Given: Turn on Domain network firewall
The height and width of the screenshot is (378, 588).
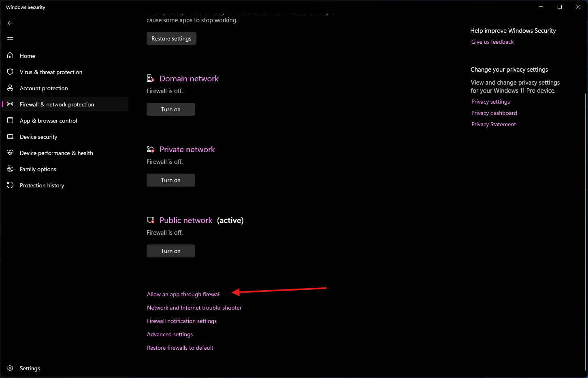Looking at the screenshot, I should (x=171, y=109).
